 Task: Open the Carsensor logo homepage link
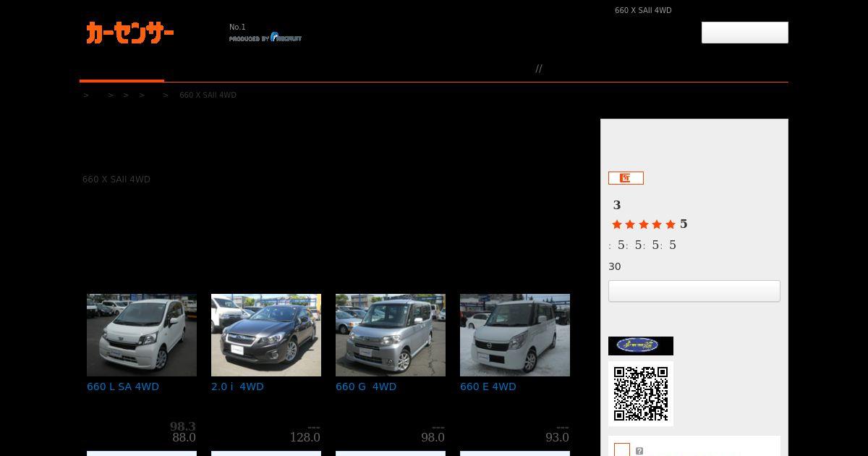click(130, 33)
